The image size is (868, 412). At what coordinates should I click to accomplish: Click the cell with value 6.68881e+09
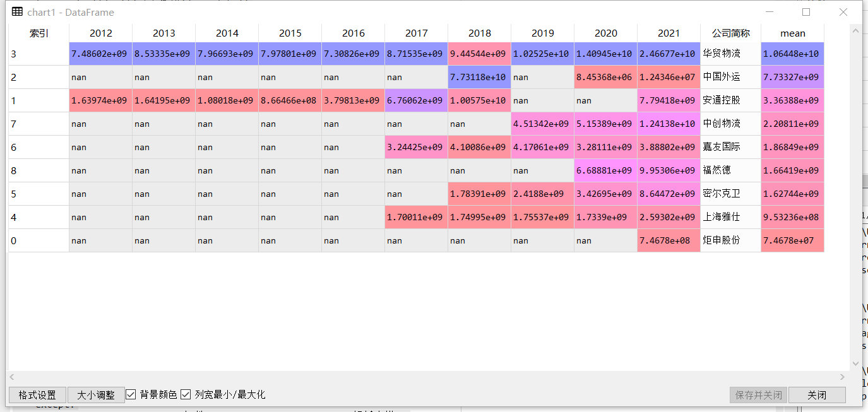tap(606, 170)
